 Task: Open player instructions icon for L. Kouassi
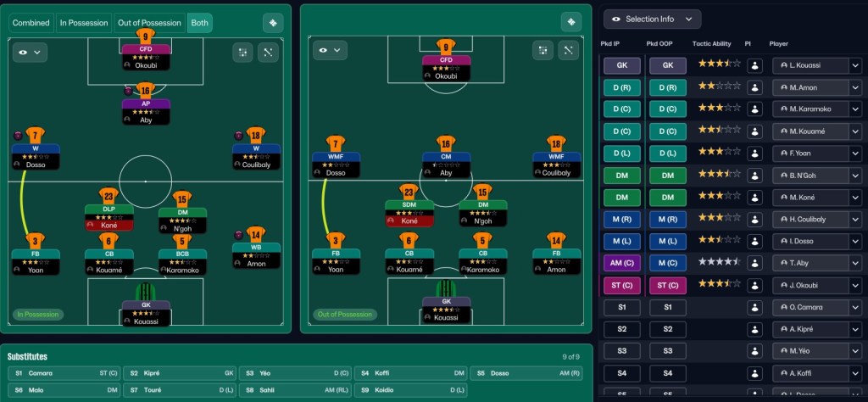[754, 65]
